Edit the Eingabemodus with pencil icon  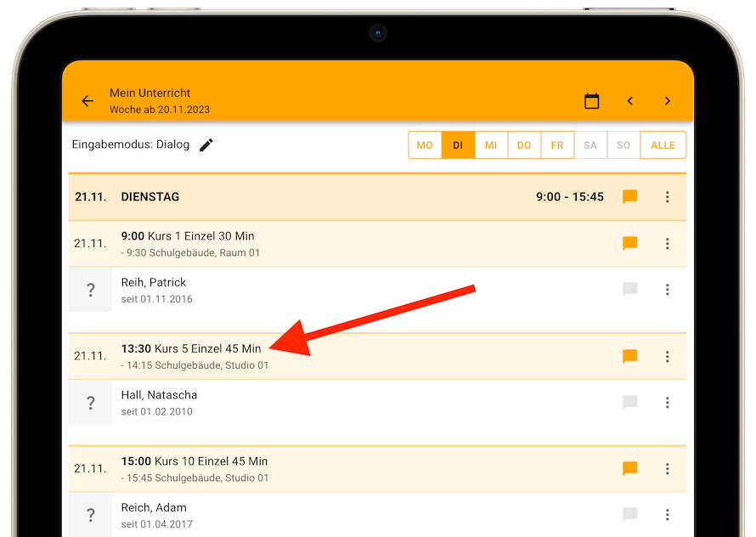[206, 145]
